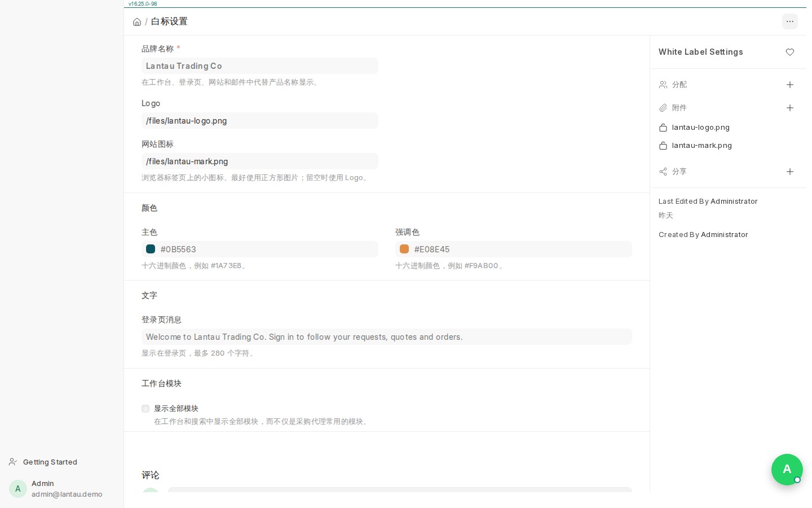Click the green floating A avatar button
Viewport: 812px width, 508px height.
787,470
